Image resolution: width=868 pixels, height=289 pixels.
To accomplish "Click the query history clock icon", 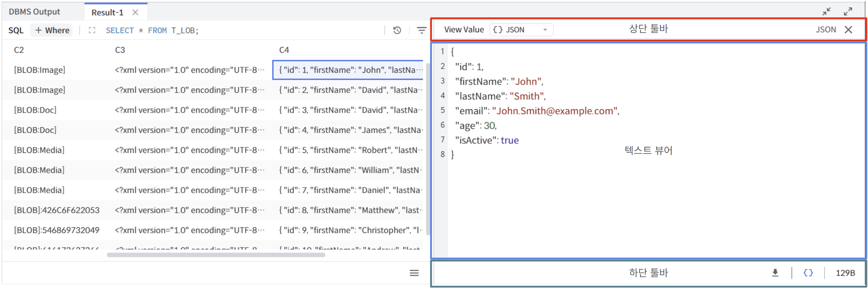I will pos(397,30).
